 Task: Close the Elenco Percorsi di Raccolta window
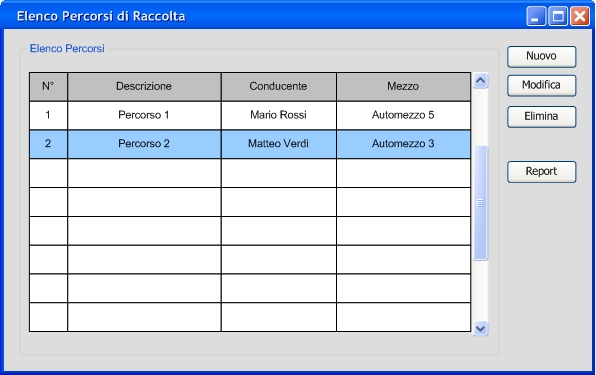click(x=580, y=16)
